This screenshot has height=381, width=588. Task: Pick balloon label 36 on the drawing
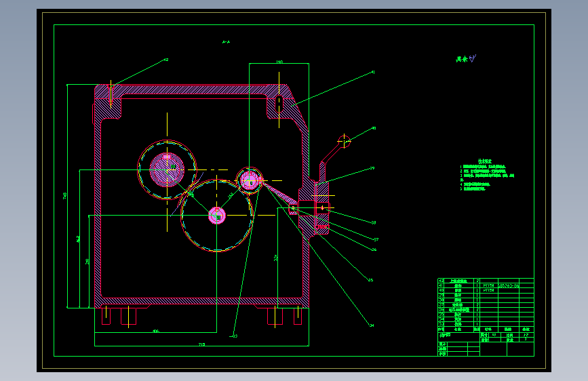pos(374,249)
